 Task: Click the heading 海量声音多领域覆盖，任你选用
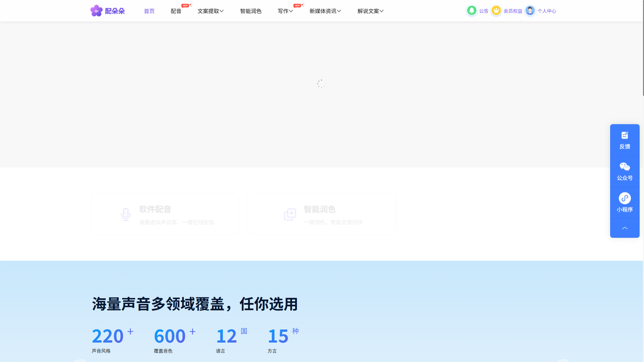click(195, 304)
